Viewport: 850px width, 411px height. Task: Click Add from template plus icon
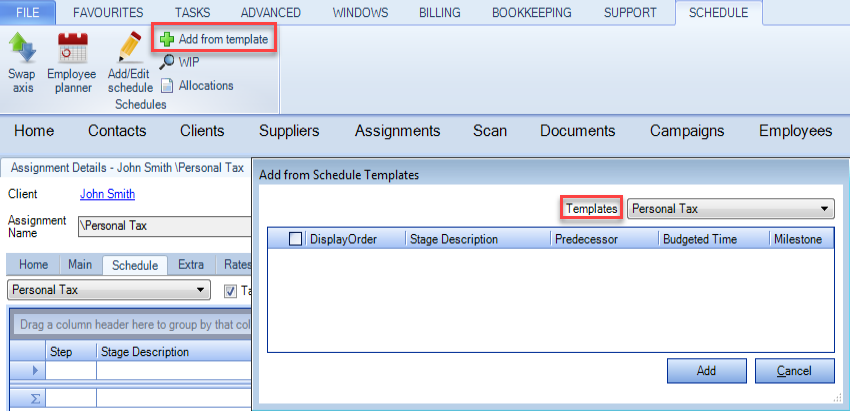167,39
